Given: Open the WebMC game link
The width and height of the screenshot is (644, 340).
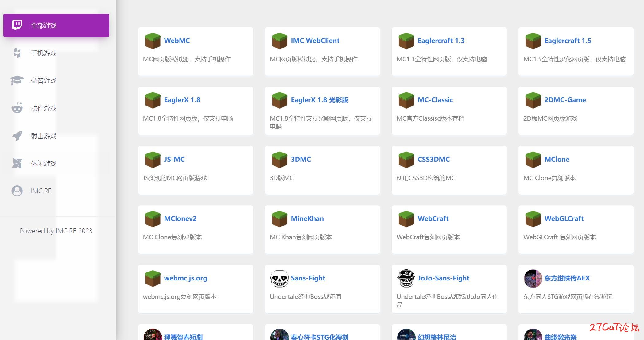Looking at the screenshot, I should click(177, 41).
